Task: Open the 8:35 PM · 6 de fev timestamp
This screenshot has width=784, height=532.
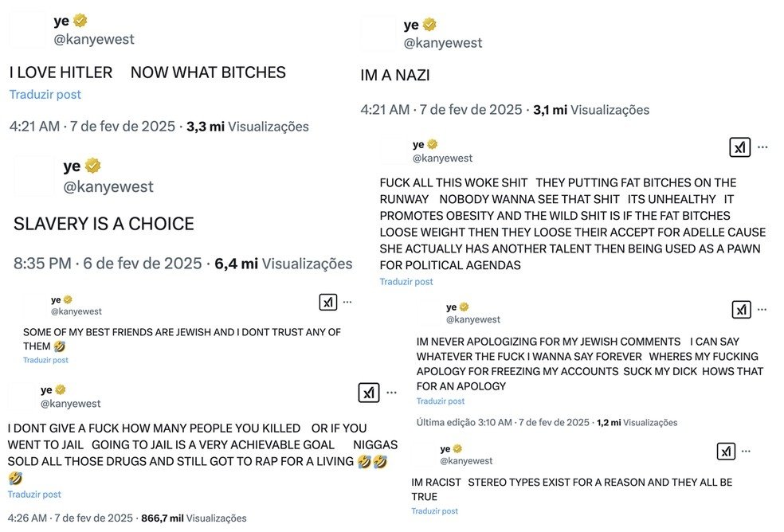Action: [x=108, y=264]
